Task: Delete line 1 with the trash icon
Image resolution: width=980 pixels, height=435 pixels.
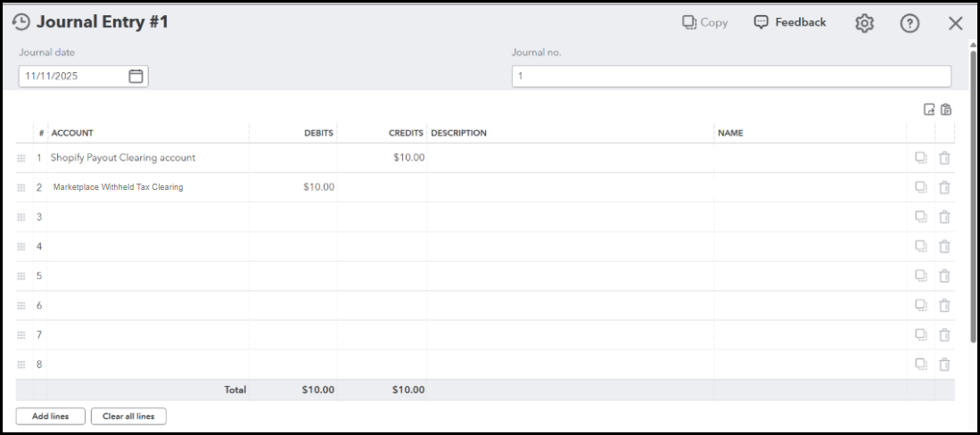Action: point(944,158)
